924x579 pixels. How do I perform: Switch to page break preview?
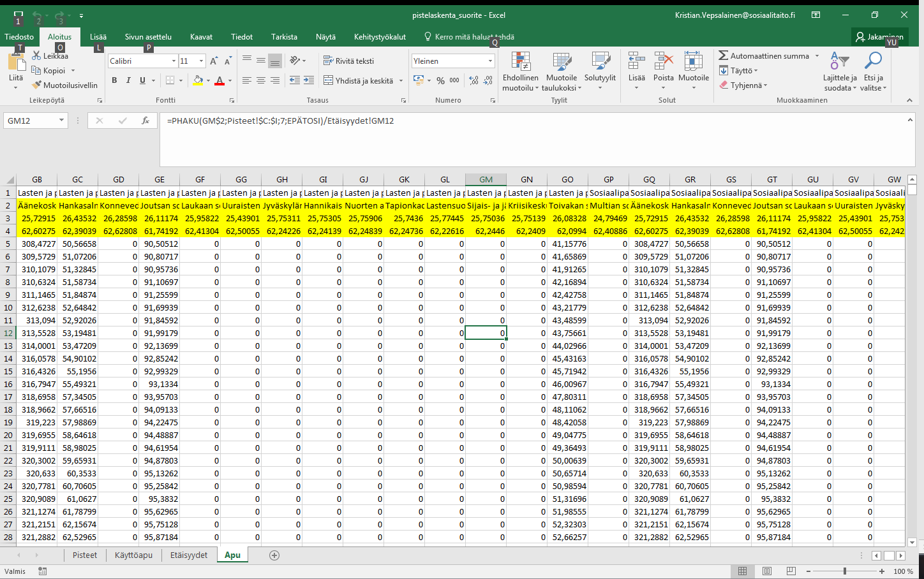pyautogui.click(x=791, y=571)
